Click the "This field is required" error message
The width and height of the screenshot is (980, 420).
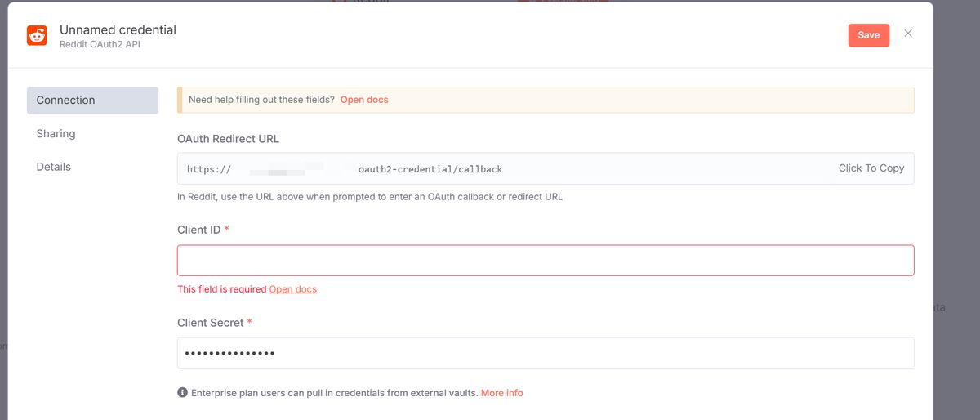[x=221, y=289]
